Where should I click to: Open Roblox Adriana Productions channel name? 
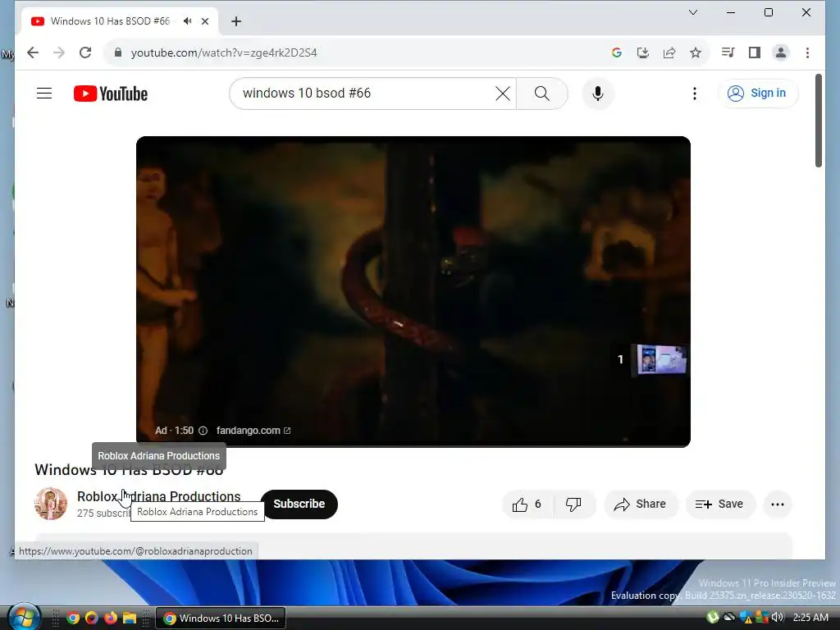pyautogui.click(x=158, y=496)
